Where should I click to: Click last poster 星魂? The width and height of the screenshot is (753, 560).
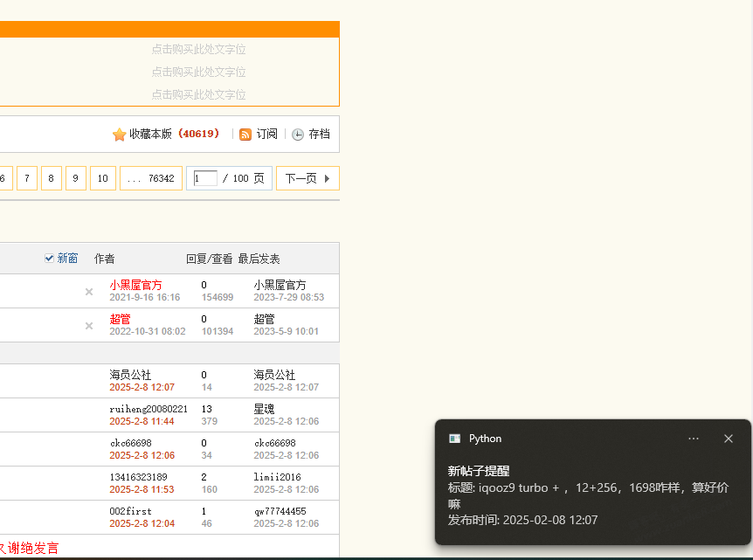click(264, 409)
